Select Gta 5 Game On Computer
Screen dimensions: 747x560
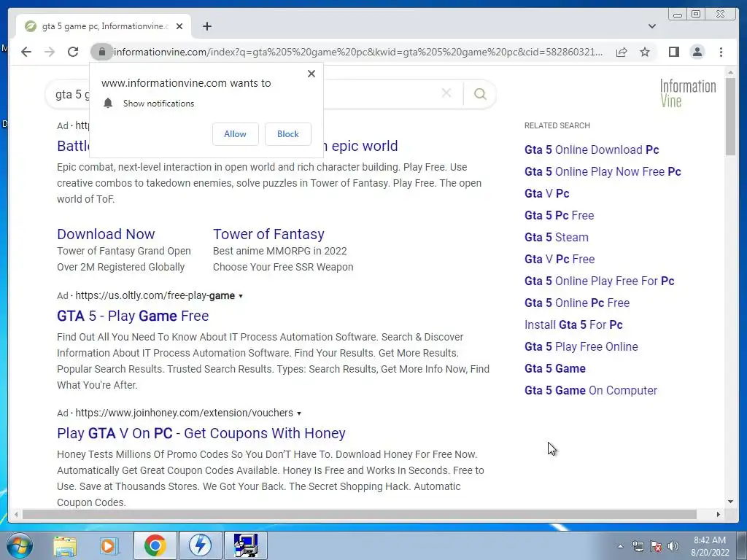pyautogui.click(x=591, y=391)
